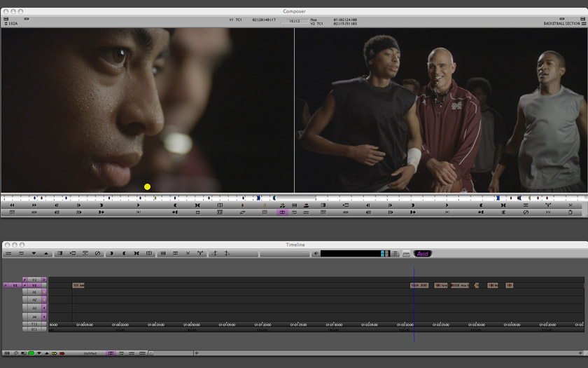588x368 pixels.
Task: Click the source monitor Fast Forward button
Action: click(x=34, y=205)
